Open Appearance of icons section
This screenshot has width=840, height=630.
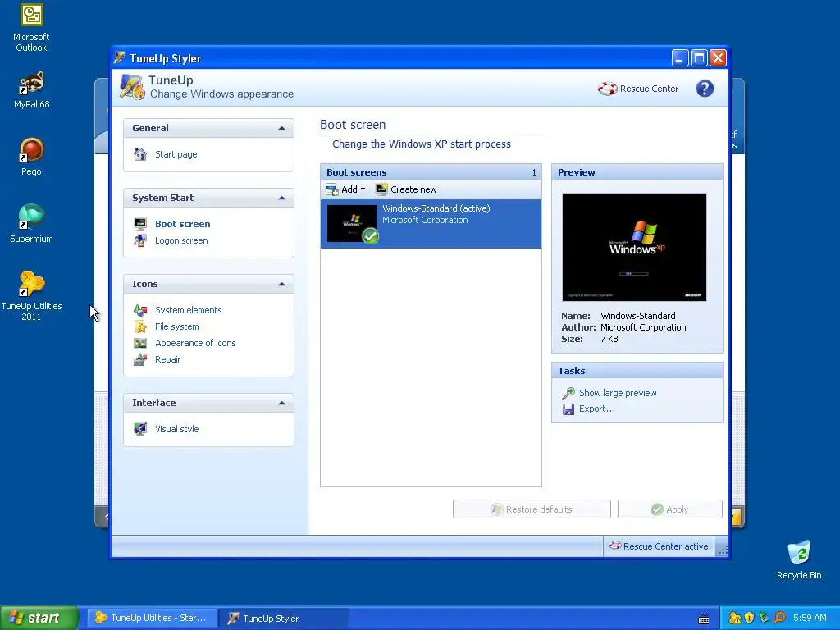[195, 344]
